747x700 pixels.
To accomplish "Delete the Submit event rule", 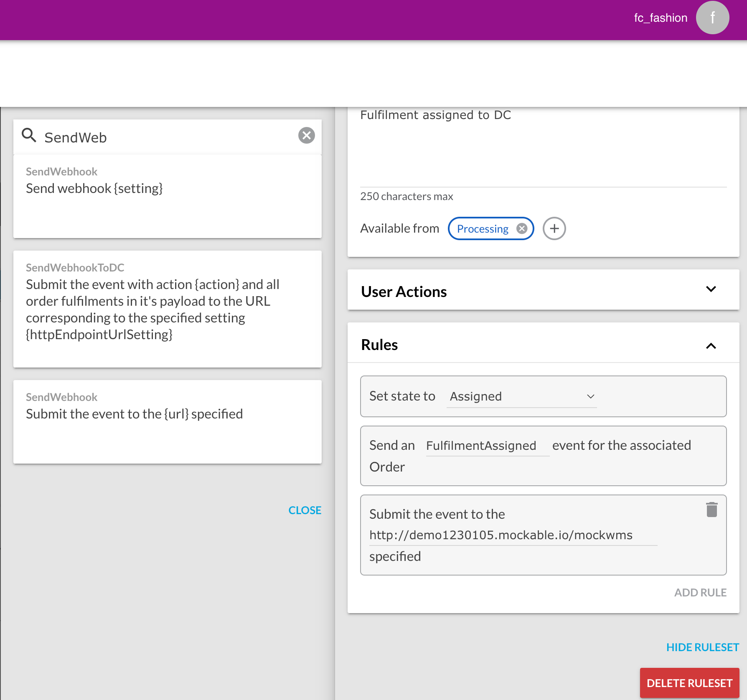I will (711, 510).
